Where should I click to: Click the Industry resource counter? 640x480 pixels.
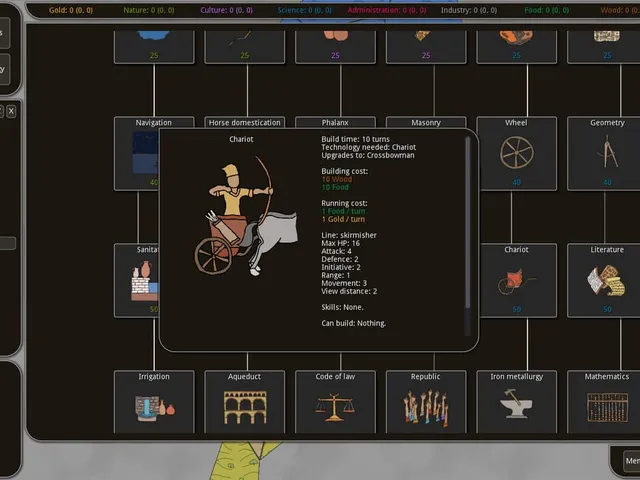(469, 10)
